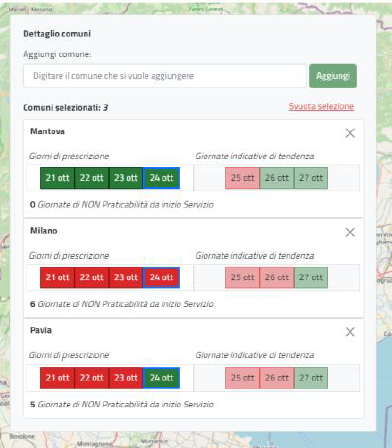Focus the 'Digitare il comune' input field
This screenshot has height=448, width=392.
[x=165, y=76]
